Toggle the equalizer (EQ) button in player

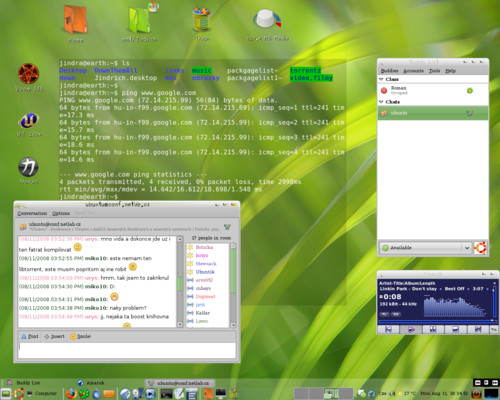(396, 314)
